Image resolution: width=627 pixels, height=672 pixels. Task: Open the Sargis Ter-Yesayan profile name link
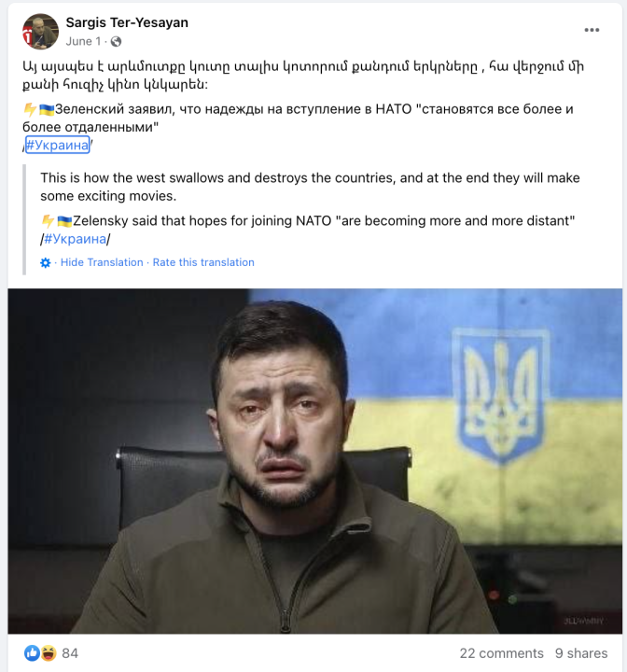[127, 22]
